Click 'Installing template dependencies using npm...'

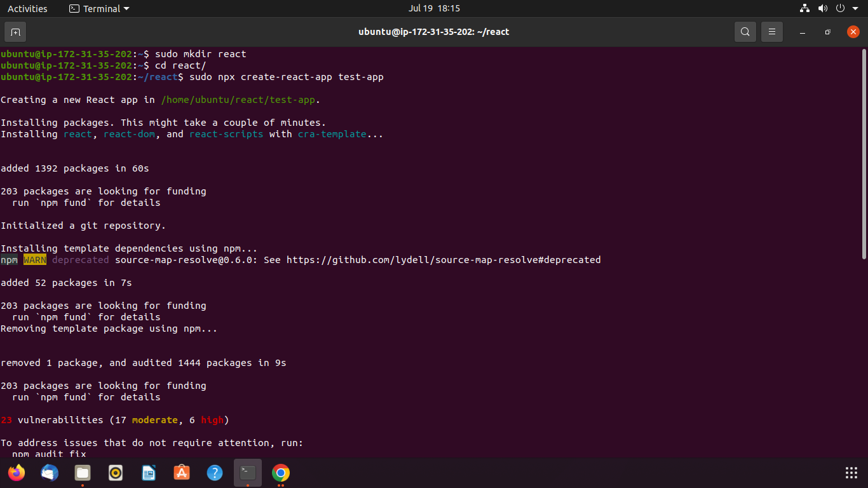pos(129,248)
